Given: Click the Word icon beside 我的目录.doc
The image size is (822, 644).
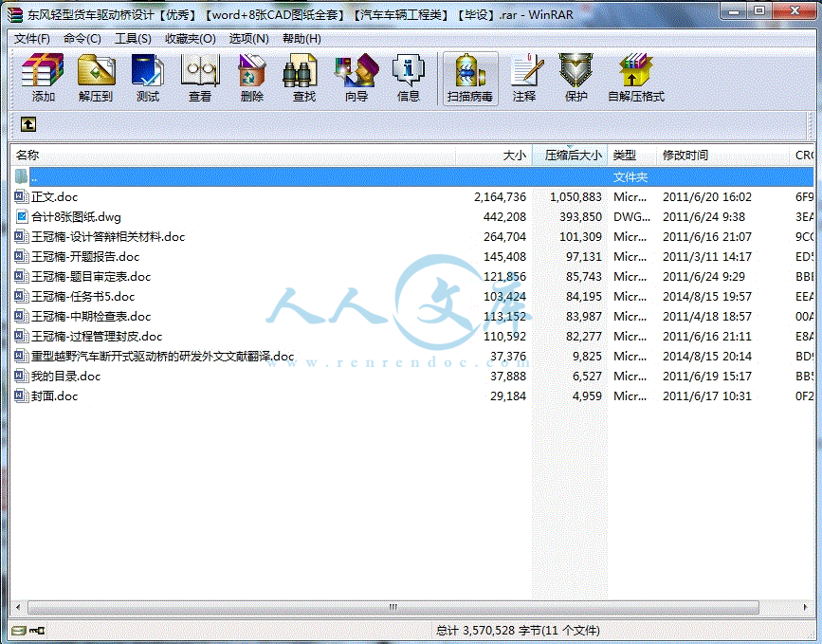Looking at the screenshot, I should (x=21, y=376).
